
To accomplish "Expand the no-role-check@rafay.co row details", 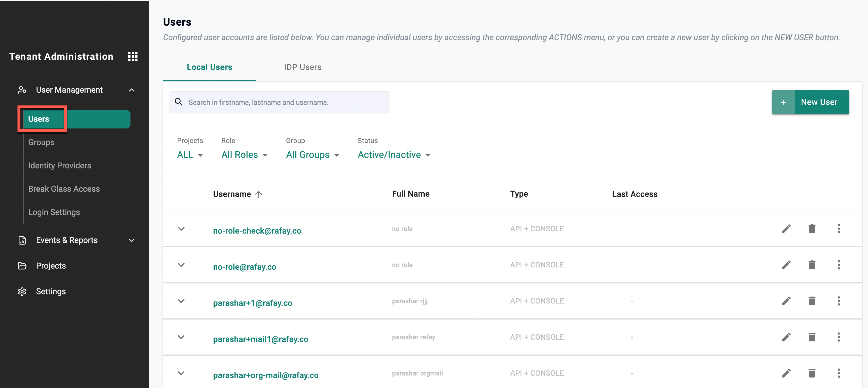I will coord(181,229).
